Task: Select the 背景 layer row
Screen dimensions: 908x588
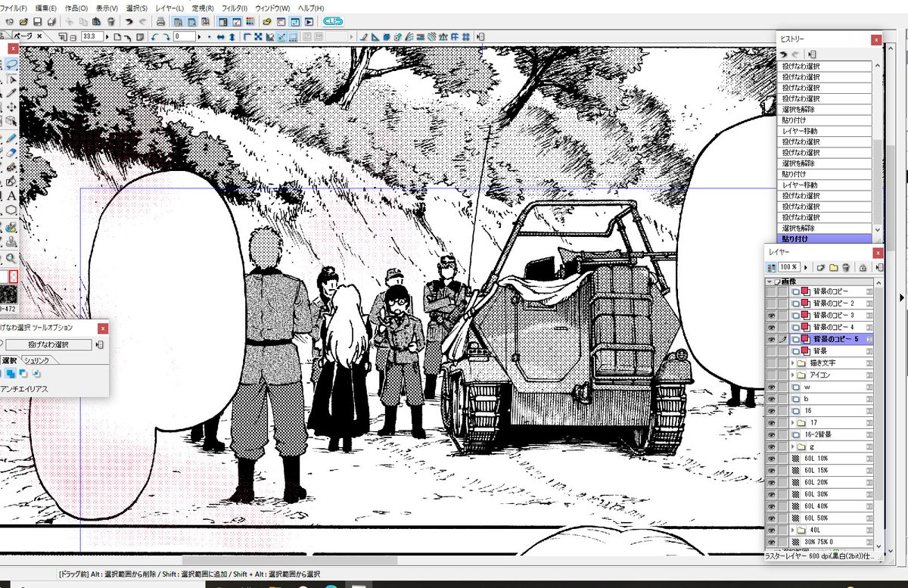Action: pos(832,351)
